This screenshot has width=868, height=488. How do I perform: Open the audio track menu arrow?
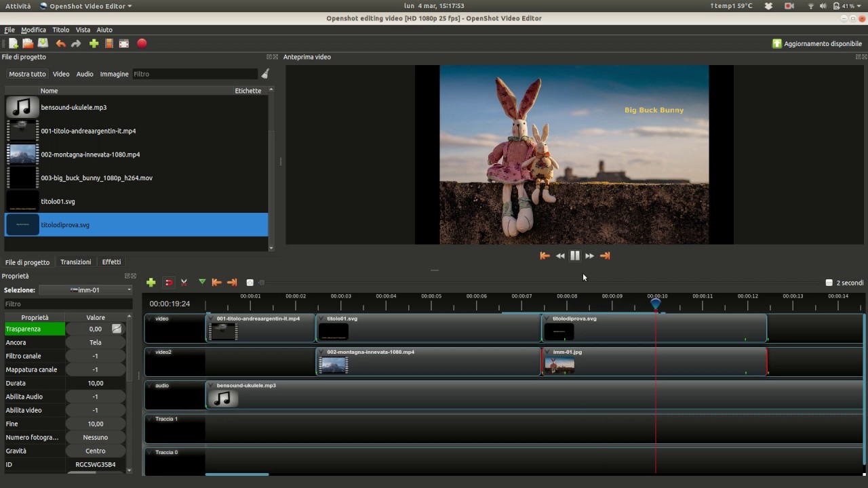click(x=149, y=386)
